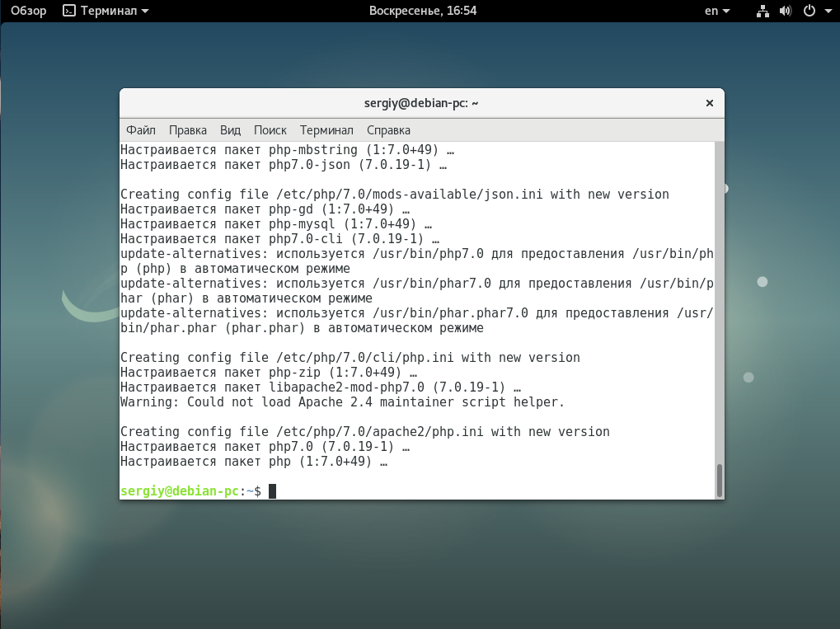Viewport: 840px width, 629px height.
Task: Open the Справка help menu
Action: (388, 130)
